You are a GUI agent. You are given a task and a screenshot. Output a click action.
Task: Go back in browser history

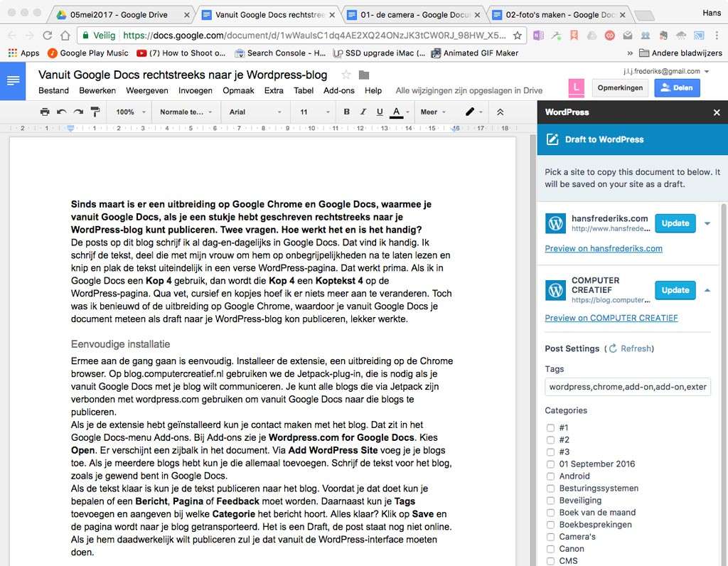click(x=11, y=36)
